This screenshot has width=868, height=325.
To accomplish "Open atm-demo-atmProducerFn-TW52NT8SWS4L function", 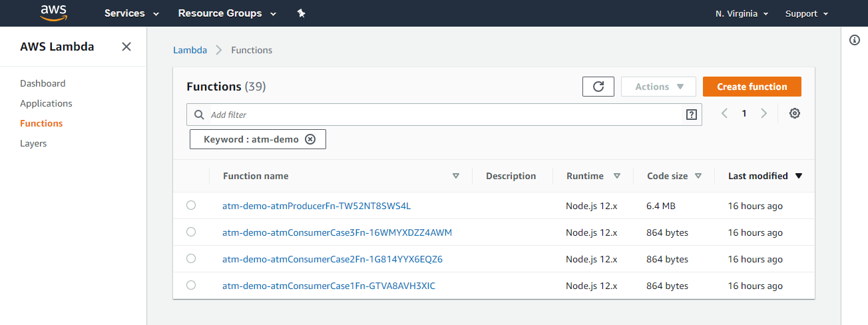I will click(317, 206).
